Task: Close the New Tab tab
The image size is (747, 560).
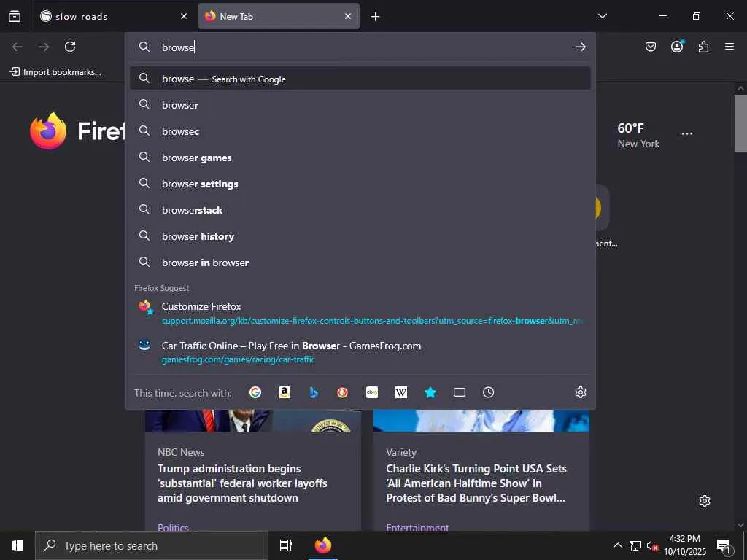Action: coord(348,16)
